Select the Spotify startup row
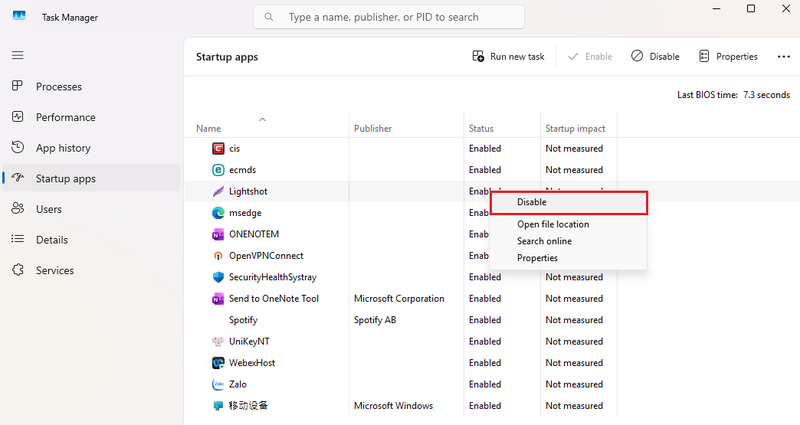Image resolution: width=800 pixels, height=425 pixels. pyautogui.click(x=401, y=320)
